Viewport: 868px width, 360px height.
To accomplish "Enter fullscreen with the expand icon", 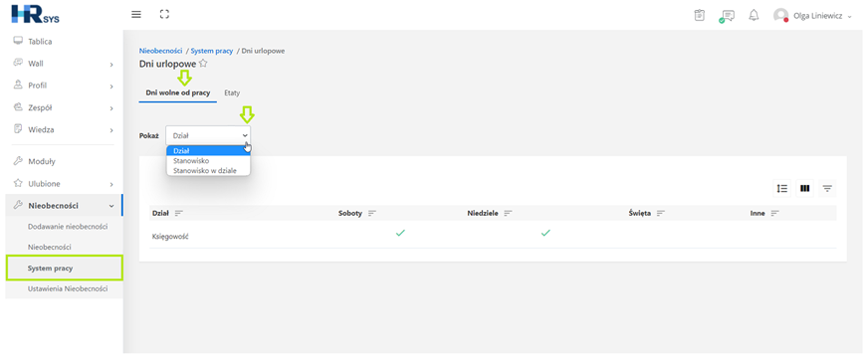I will (164, 14).
